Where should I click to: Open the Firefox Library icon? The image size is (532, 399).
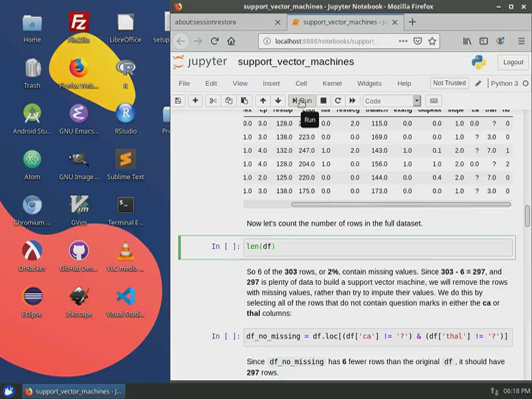pos(467,41)
